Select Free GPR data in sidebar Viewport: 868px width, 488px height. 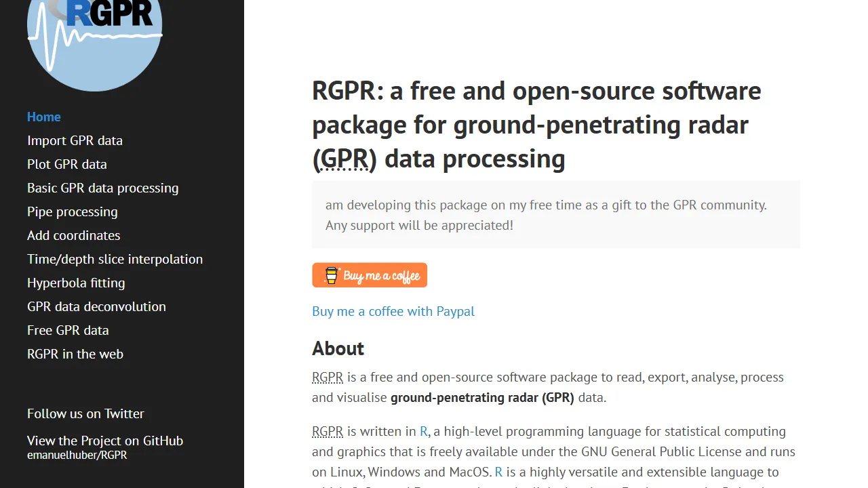(68, 330)
